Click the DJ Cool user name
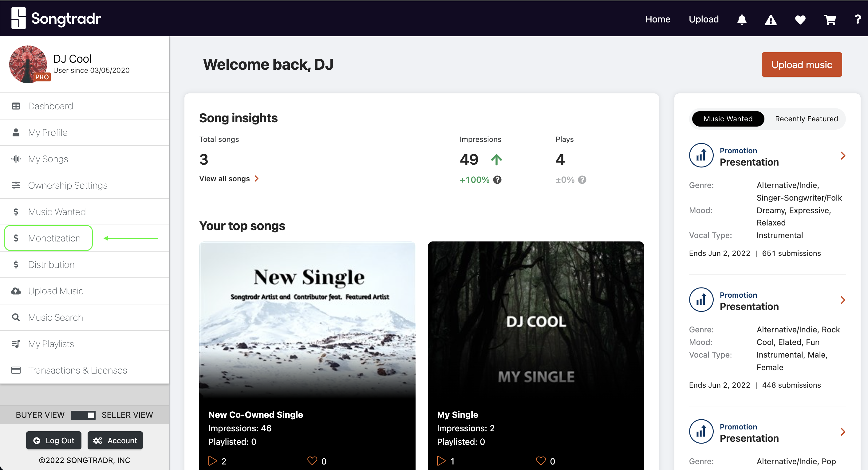Screen dimensions: 868x470 pos(72,59)
